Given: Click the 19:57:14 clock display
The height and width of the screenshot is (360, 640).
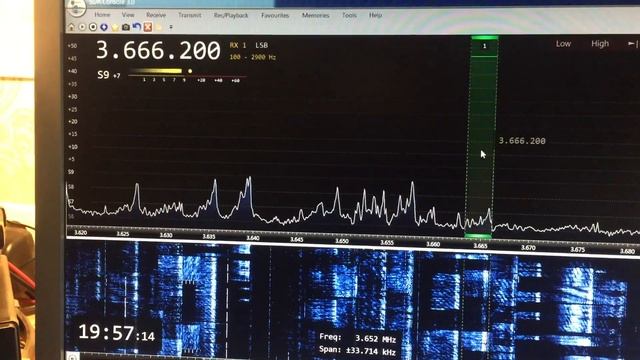Looking at the screenshot, I should [117, 333].
